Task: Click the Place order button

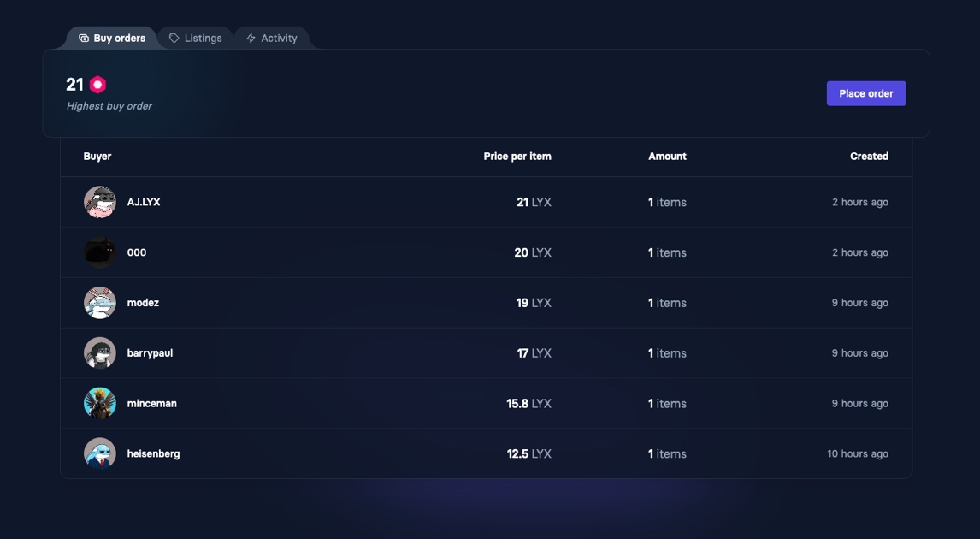Action: tap(866, 93)
